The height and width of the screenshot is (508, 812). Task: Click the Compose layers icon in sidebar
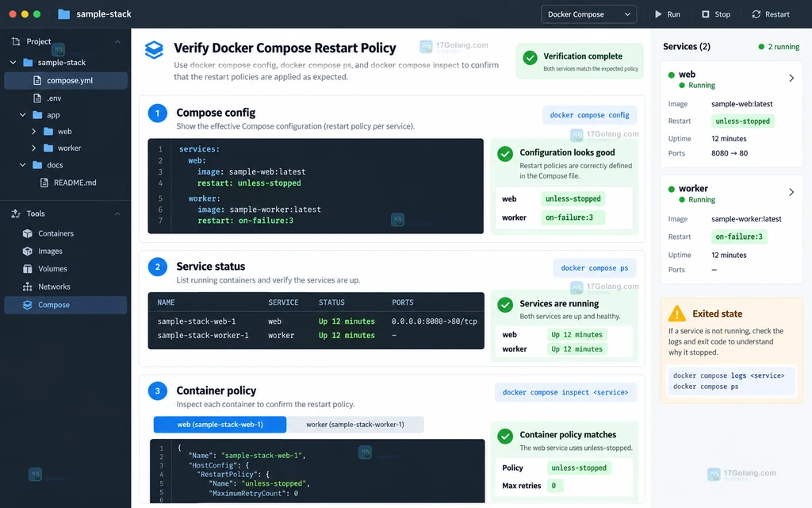[x=28, y=305]
